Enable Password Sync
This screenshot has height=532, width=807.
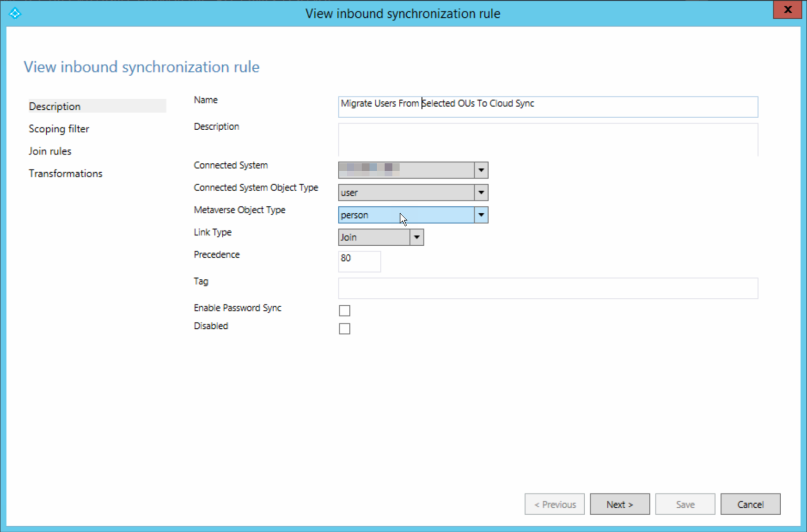[x=344, y=310]
